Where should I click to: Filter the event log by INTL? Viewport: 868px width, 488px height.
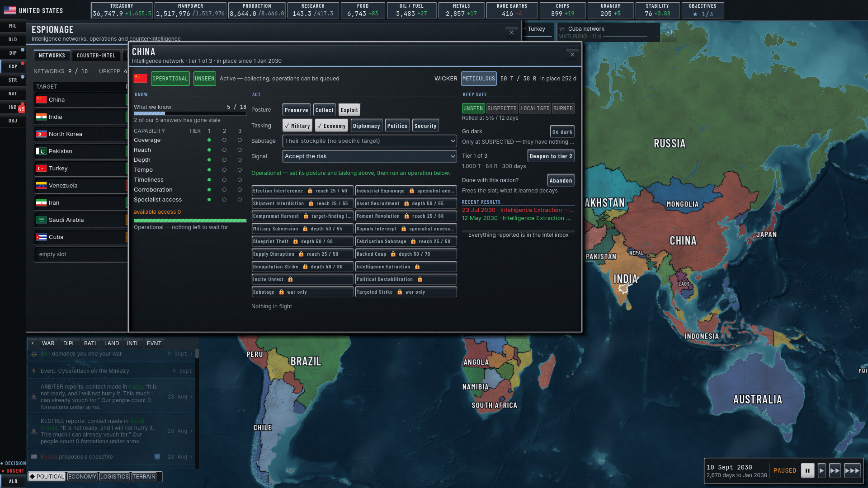click(133, 343)
